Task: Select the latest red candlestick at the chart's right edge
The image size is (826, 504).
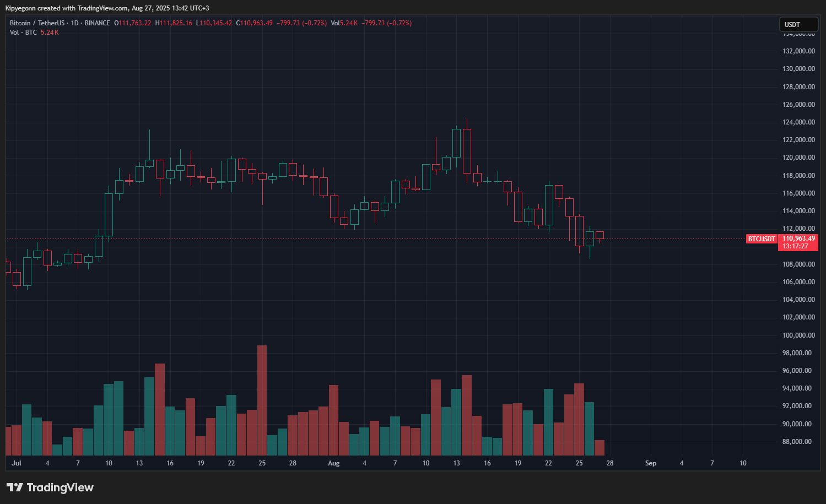Action: coord(600,235)
